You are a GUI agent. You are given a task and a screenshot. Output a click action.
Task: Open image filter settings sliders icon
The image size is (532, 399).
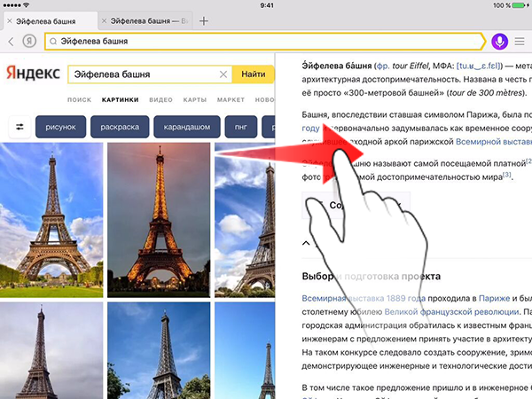point(20,127)
